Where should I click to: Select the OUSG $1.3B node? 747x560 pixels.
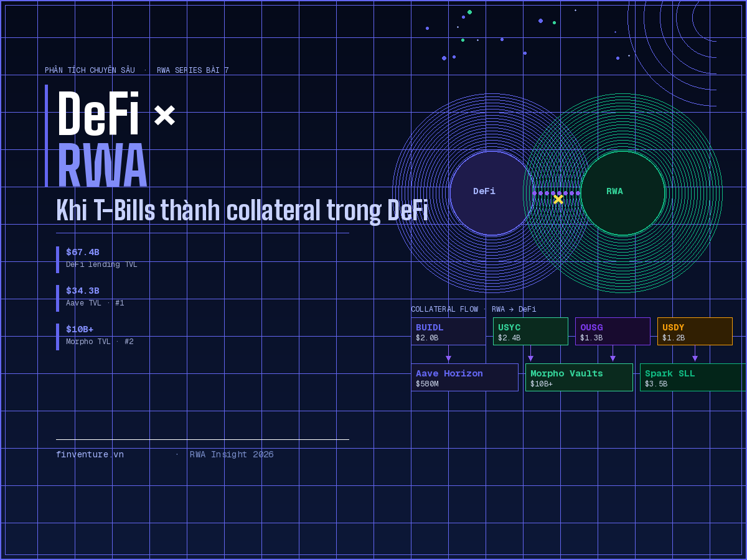pyautogui.click(x=612, y=331)
